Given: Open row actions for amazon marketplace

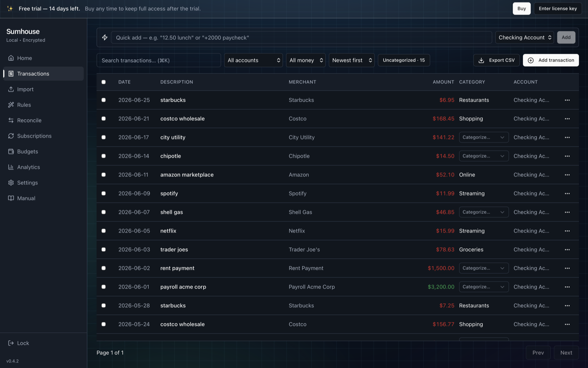Looking at the screenshot, I should [x=567, y=175].
